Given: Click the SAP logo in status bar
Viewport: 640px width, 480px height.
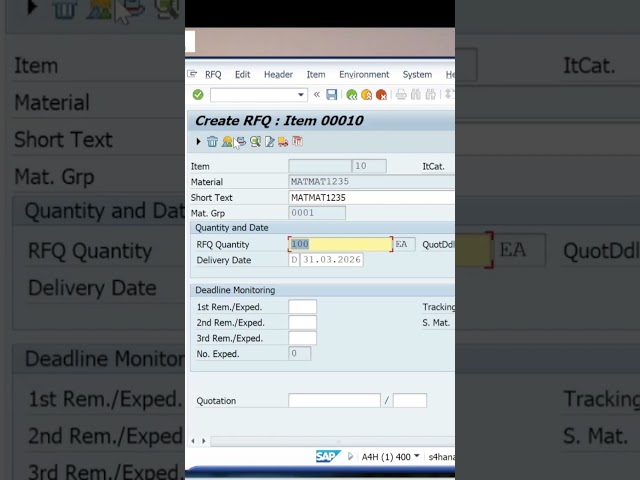Looking at the screenshot, I should pyautogui.click(x=327, y=456).
